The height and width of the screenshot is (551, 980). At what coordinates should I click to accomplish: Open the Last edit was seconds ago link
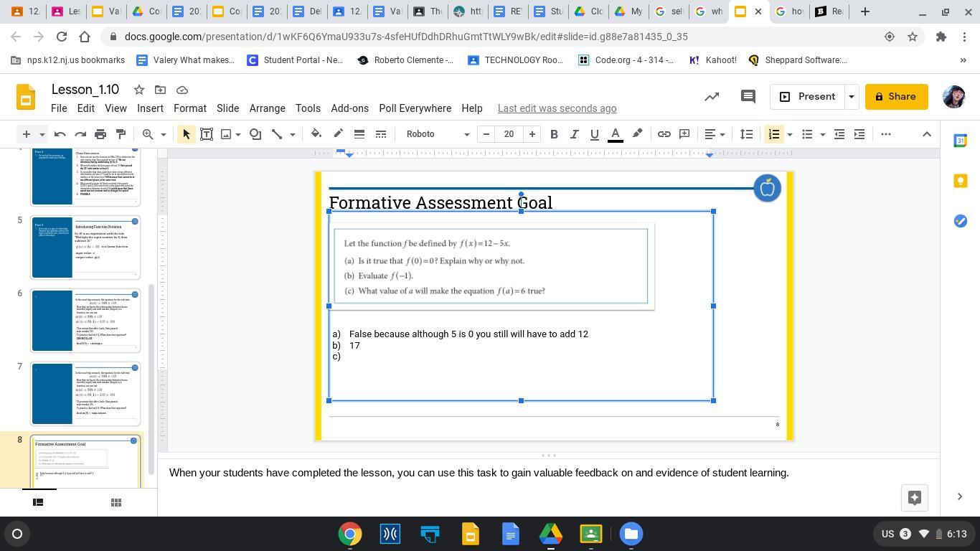click(x=557, y=108)
